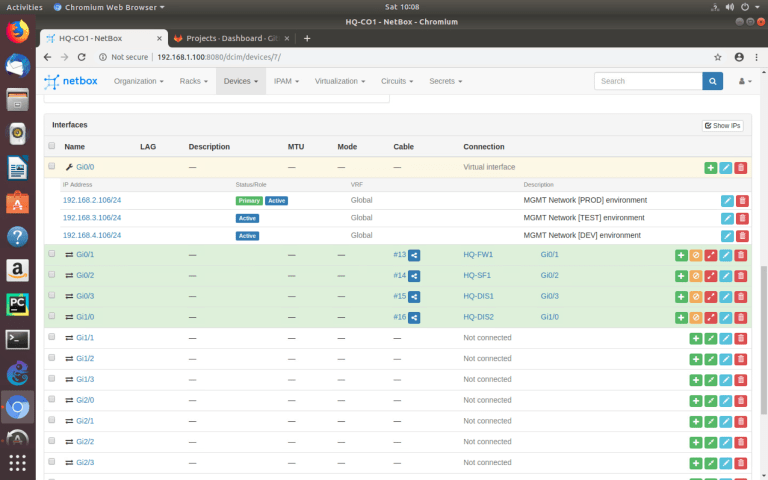Edit the Gi0/0 interface with pencil icon
Viewport: 768px width, 480px height.
725,168
